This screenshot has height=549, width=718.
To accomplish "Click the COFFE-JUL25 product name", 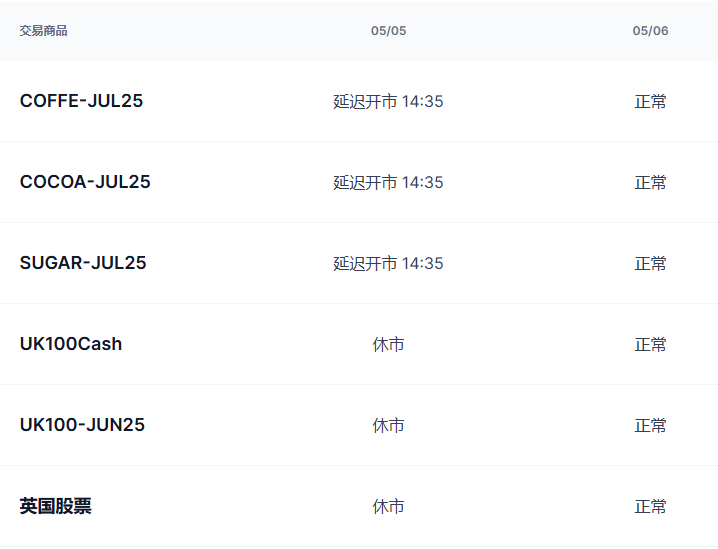I will coord(81,101).
